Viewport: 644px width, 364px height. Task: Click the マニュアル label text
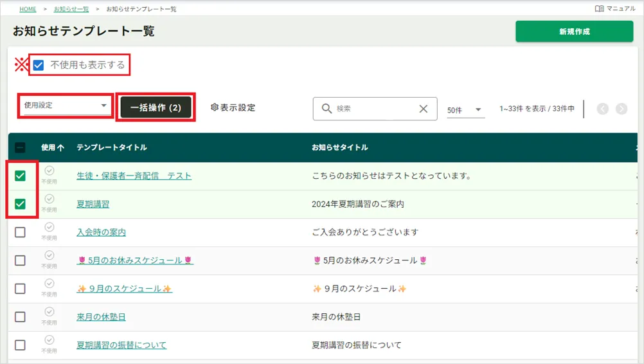click(x=621, y=8)
